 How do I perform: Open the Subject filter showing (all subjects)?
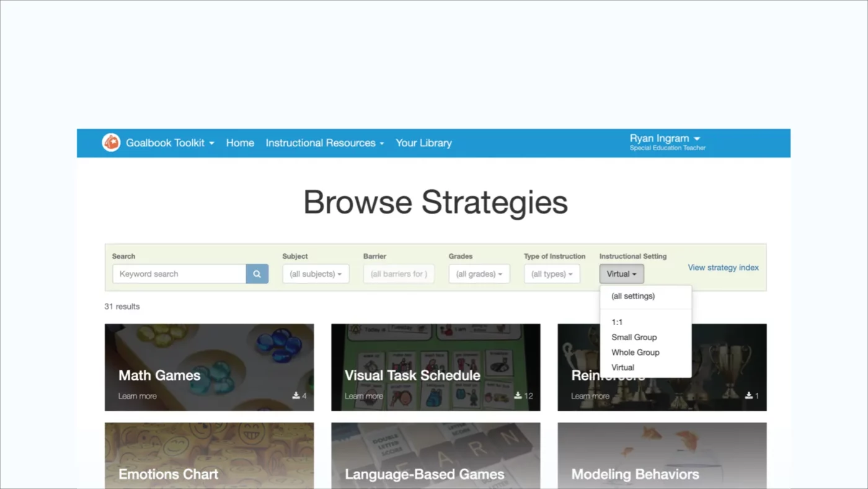pos(316,274)
